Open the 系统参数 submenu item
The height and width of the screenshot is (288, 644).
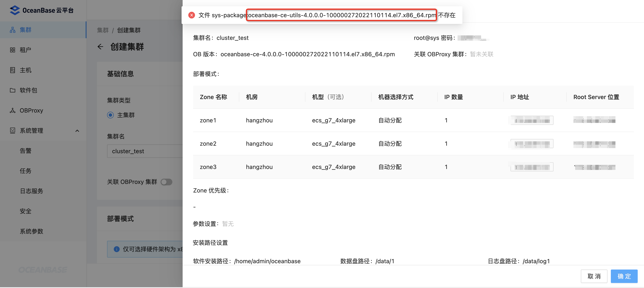(x=43, y=231)
